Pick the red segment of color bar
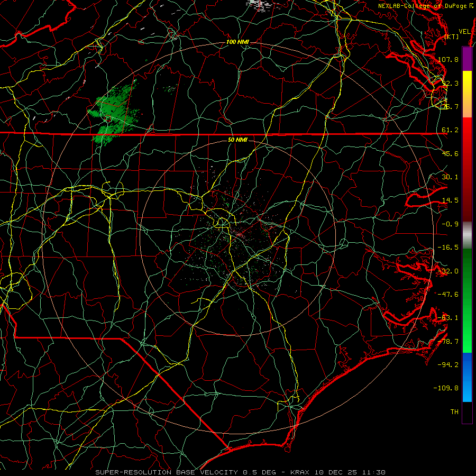The width and height of the screenshot is (476, 476). 467,169
